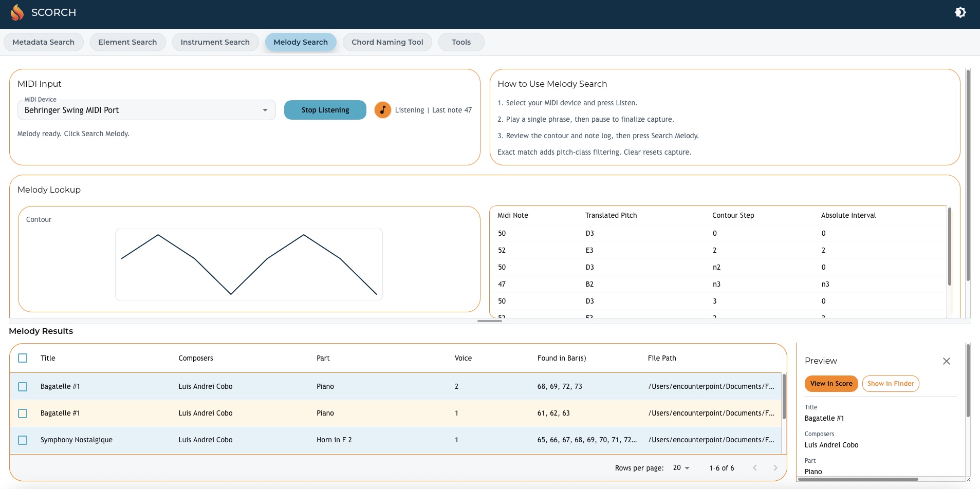This screenshot has width=980, height=489.
Task: Click the orange music note listening indicator
Action: tap(382, 110)
